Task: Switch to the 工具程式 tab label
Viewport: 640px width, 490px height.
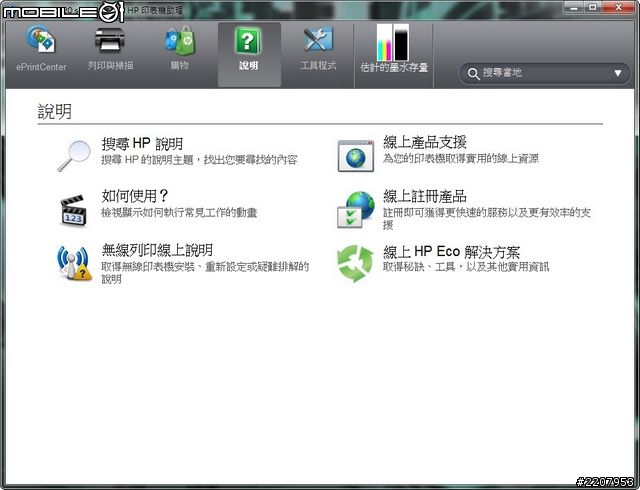Action: pyautogui.click(x=318, y=65)
